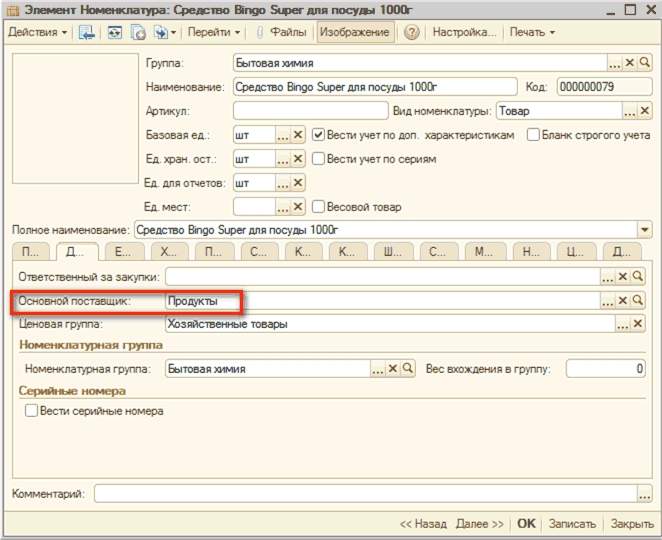Click the Файлы paperclip toolbar button
Screen dimensions: 662x540
[281, 32]
